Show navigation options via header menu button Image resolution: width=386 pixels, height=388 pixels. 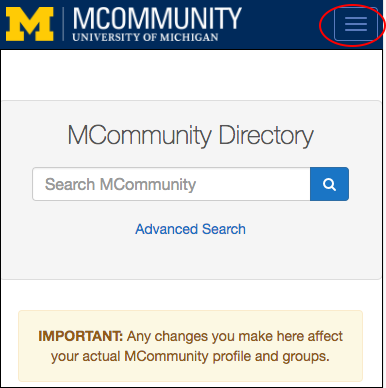(356, 24)
